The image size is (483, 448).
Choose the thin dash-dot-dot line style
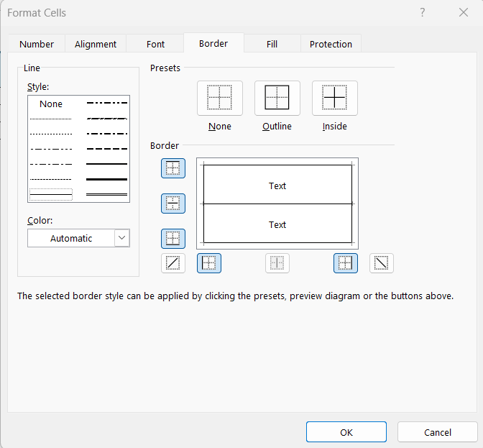(51, 149)
